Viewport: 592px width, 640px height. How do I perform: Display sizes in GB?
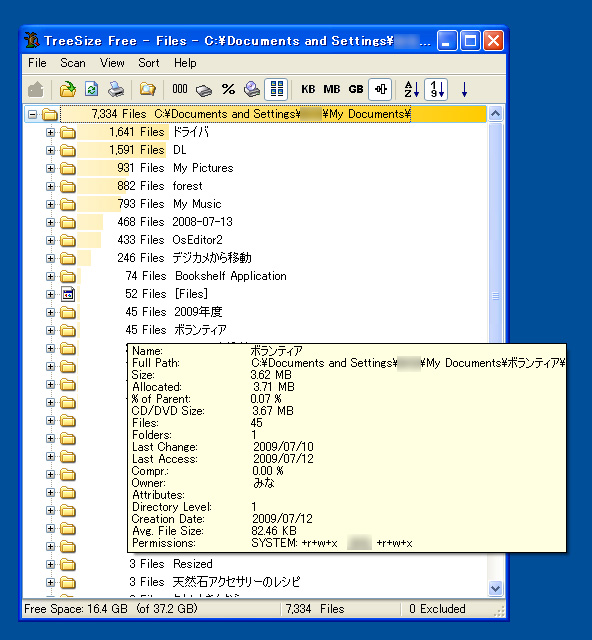pos(356,89)
